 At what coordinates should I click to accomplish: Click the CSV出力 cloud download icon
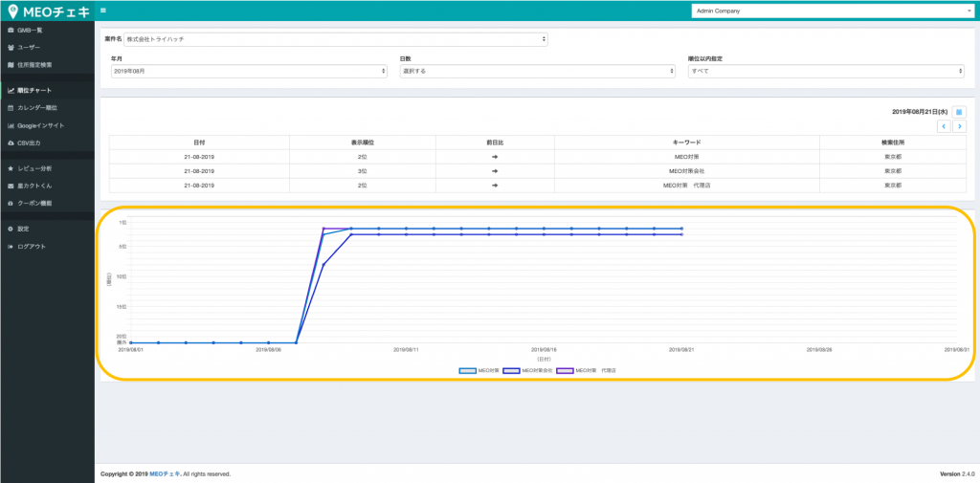click(11, 143)
